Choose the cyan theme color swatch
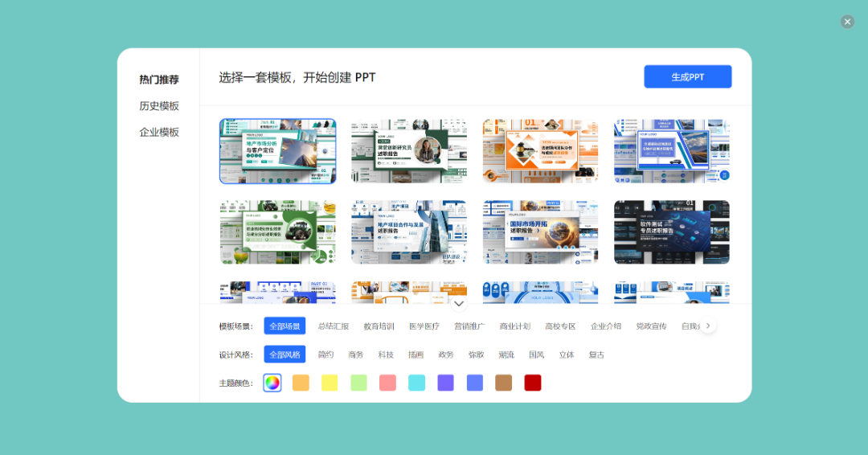 [416, 383]
